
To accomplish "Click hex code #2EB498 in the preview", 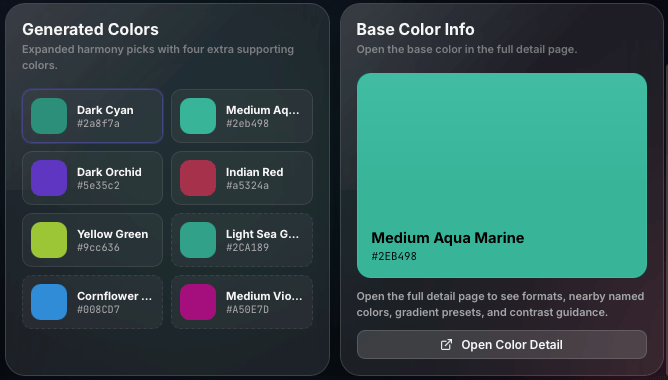I will tap(394, 256).
